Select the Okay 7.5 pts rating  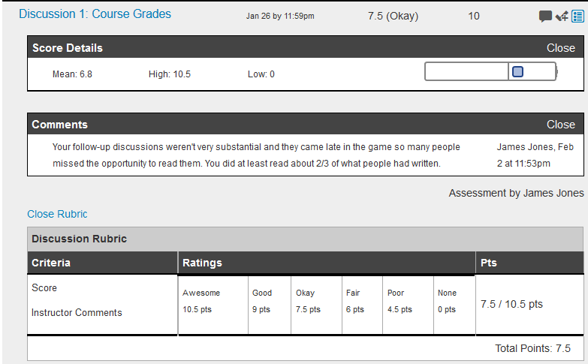[x=316, y=301]
